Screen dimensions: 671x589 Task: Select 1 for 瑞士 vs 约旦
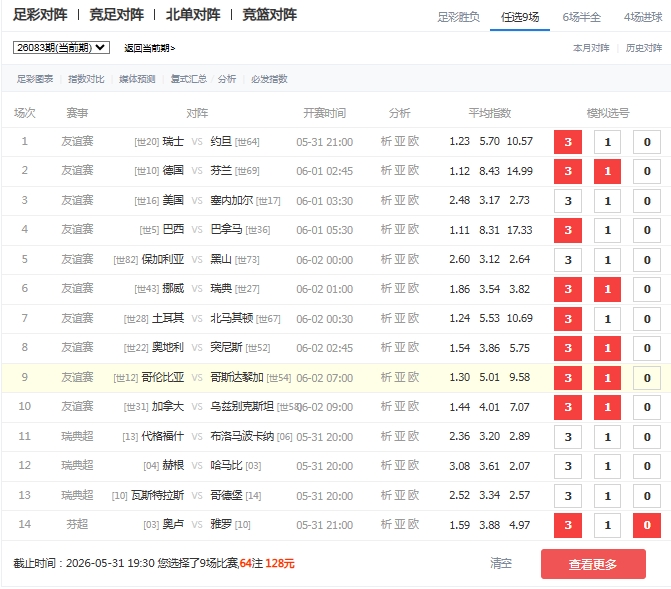pyautogui.click(x=607, y=142)
